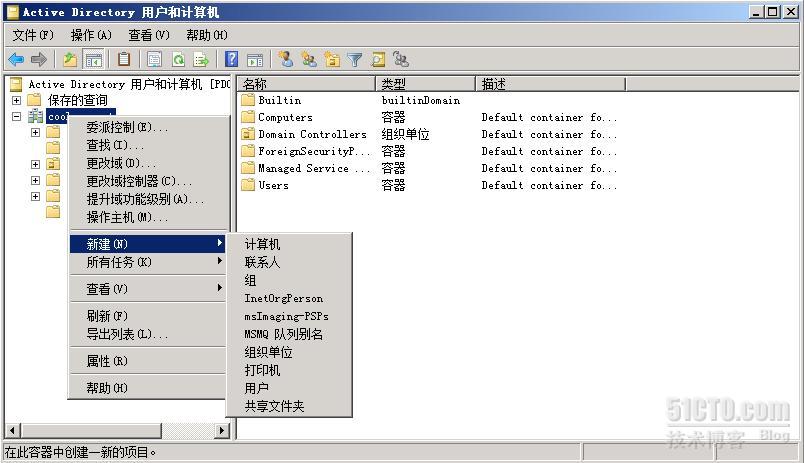Go up one level with the folder-arrow icon
Image resolution: width=804 pixels, height=463 pixels.
tap(70, 59)
